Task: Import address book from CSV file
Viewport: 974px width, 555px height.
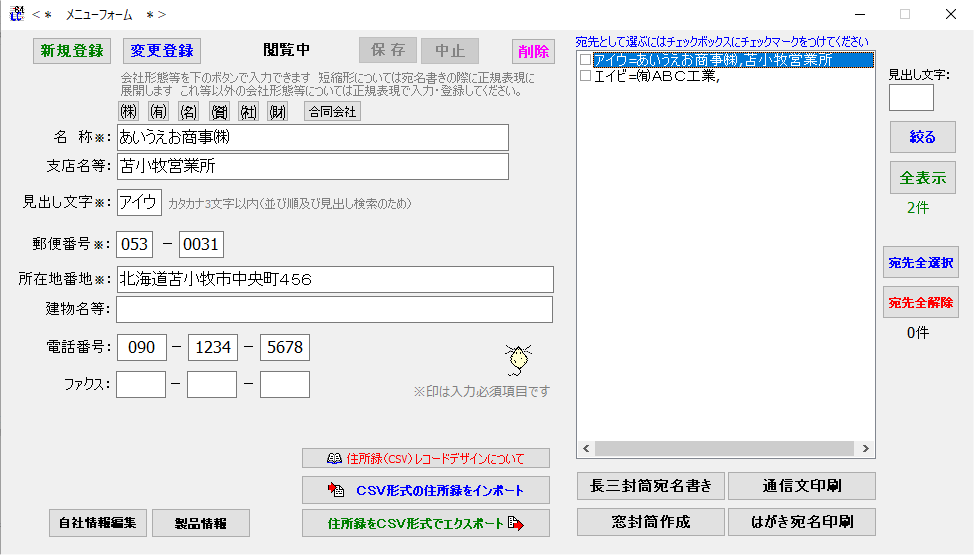Action: tap(426, 490)
